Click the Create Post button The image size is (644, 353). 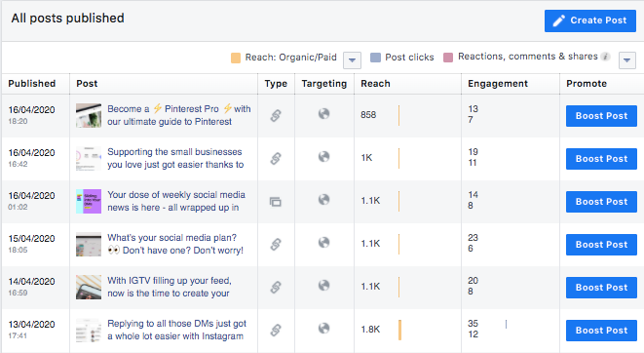point(590,20)
